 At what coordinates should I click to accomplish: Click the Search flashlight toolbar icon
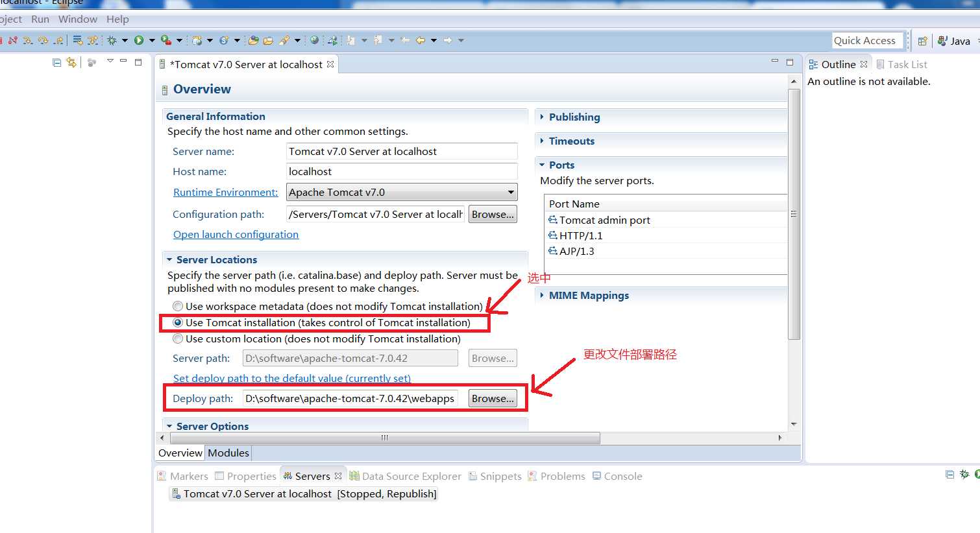pyautogui.click(x=284, y=40)
